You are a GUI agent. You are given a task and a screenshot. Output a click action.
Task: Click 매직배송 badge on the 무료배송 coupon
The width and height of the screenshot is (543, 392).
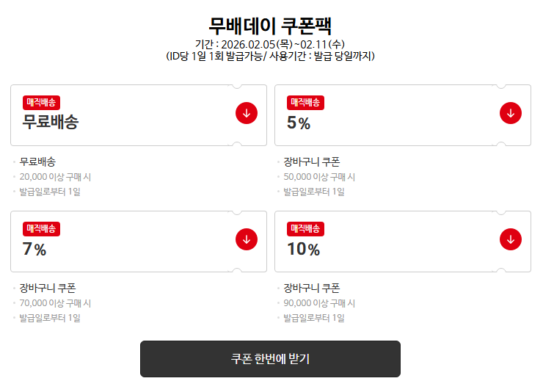coord(42,103)
